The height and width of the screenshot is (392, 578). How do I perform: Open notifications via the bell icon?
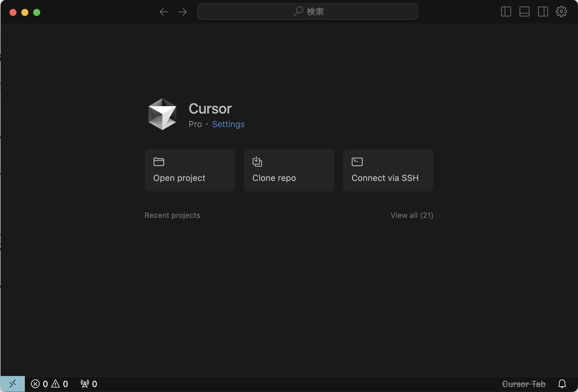[562, 383]
